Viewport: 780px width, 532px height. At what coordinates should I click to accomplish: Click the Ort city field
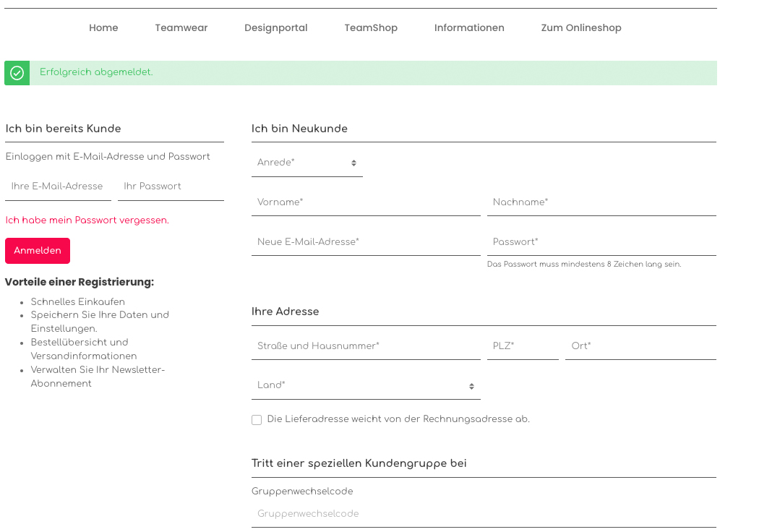click(640, 346)
